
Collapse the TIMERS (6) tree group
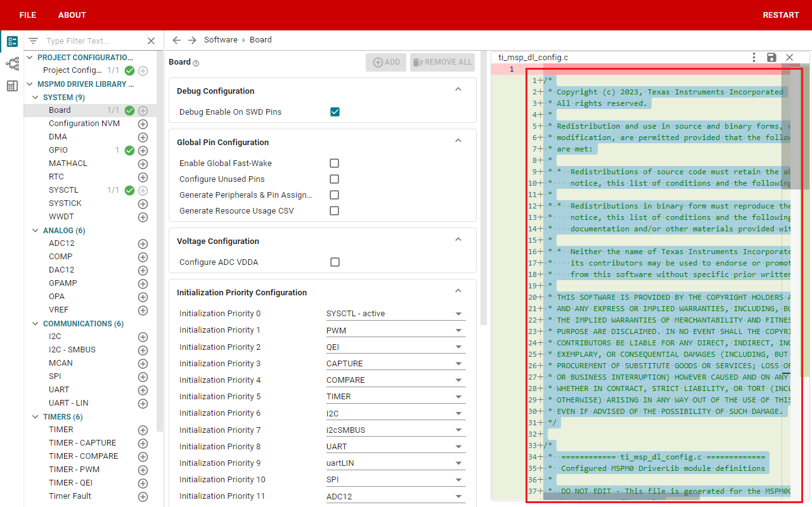(36, 417)
